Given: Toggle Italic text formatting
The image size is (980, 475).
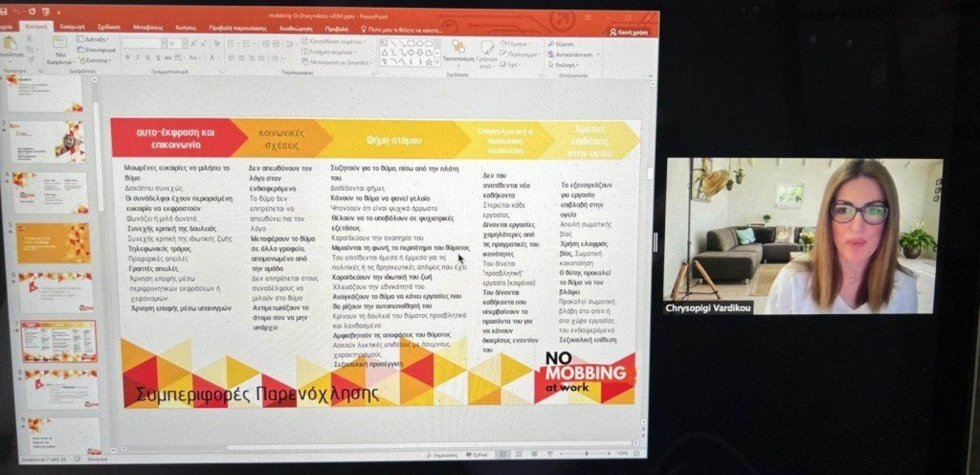Looking at the screenshot, I should (137, 58).
